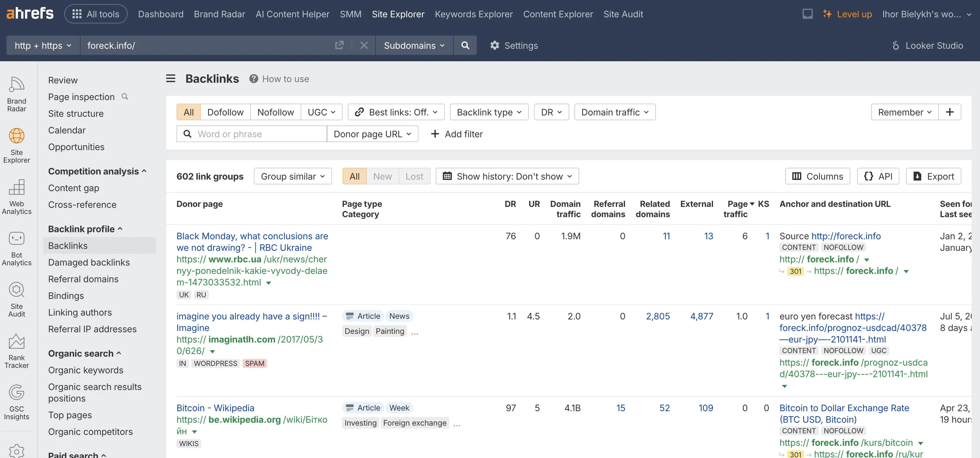Open the Bitcoin - Wikipedia donor page link
980x458 pixels.
[215, 407]
